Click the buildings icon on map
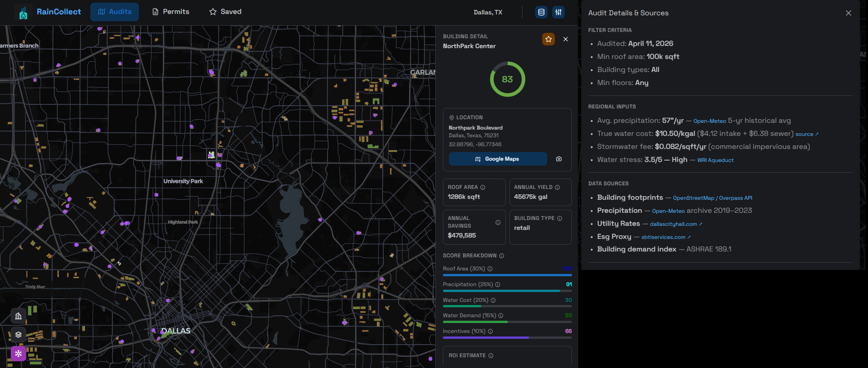The height and width of the screenshot is (368, 868). [18, 316]
